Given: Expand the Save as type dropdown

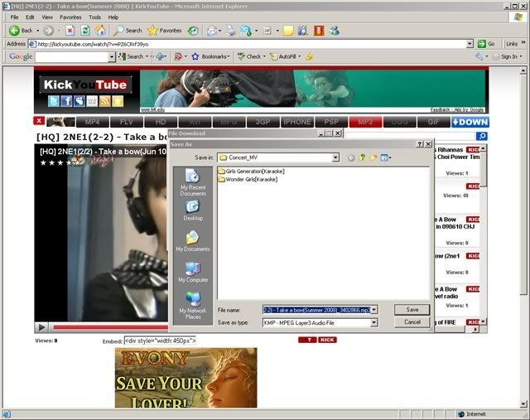Looking at the screenshot, I should [x=373, y=323].
